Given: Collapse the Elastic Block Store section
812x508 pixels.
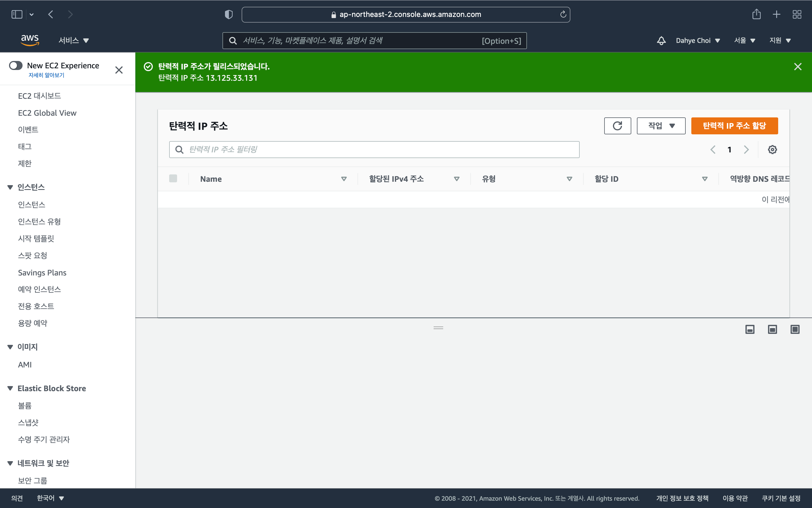Looking at the screenshot, I should (10, 388).
